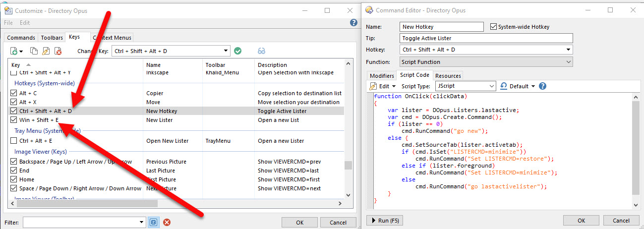Click the Tip field with Toggle Active Lister

click(486, 38)
